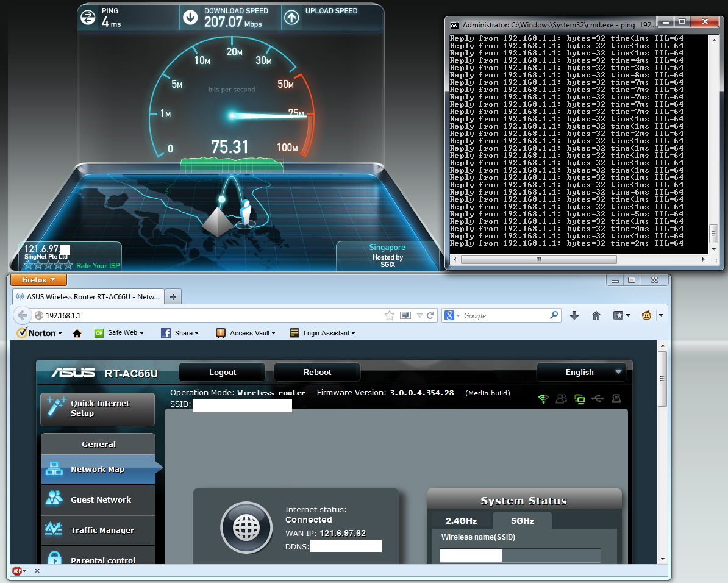Switch to the 2.4GHz tab
The image size is (728, 583).
(x=462, y=521)
